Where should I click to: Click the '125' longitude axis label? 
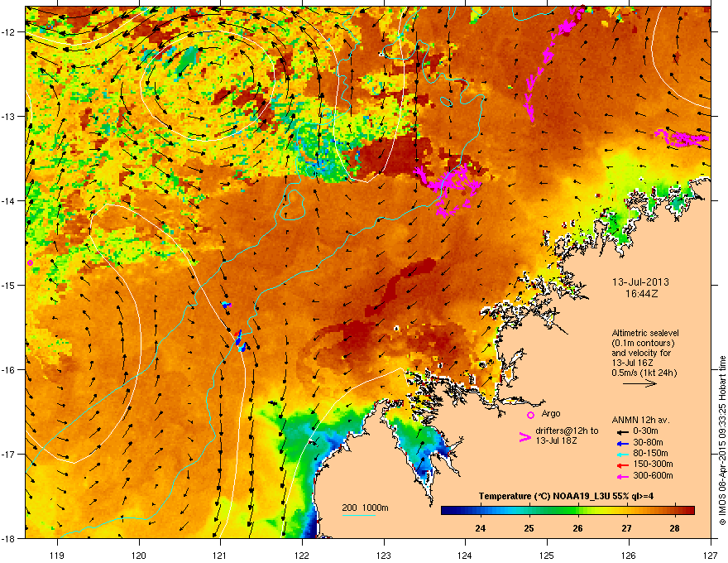547,555
